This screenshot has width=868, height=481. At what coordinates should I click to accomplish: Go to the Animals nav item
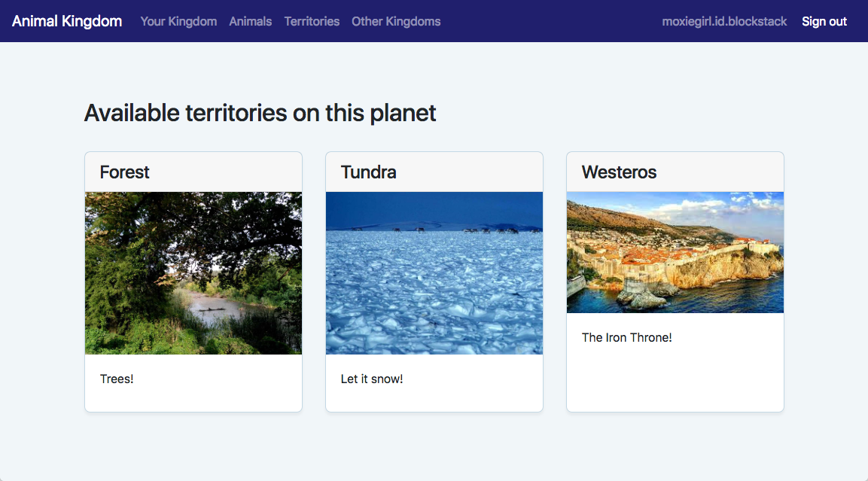pos(250,21)
